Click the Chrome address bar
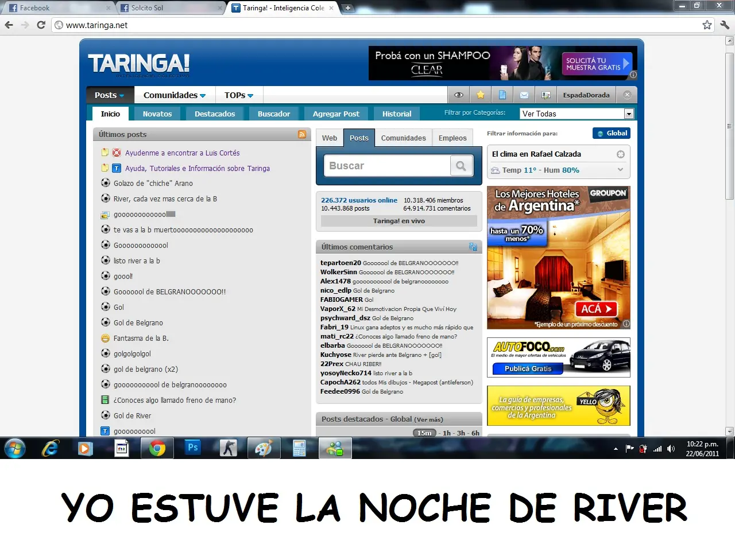Image resolution: width=735 pixels, height=560 pixels. click(x=379, y=25)
